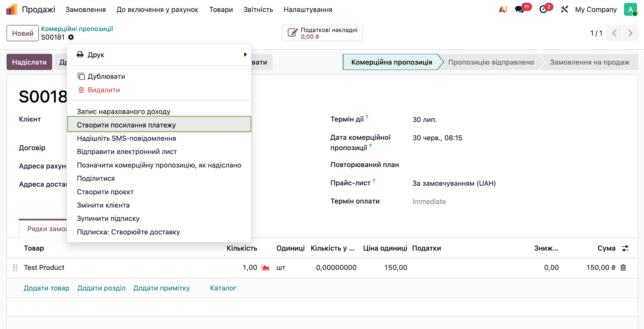Set status to Пропозицію відправлено
Screen dimensions: 644x329
tap(491, 62)
